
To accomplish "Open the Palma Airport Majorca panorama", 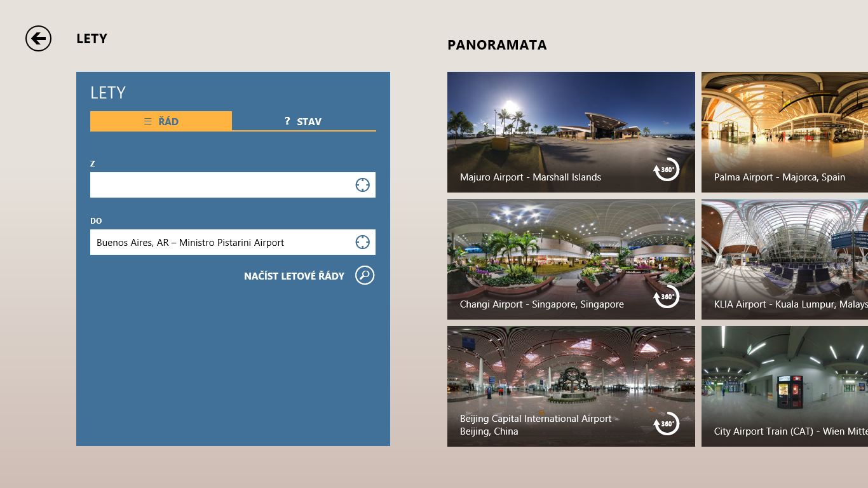I will pyautogui.click(x=784, y=132).
